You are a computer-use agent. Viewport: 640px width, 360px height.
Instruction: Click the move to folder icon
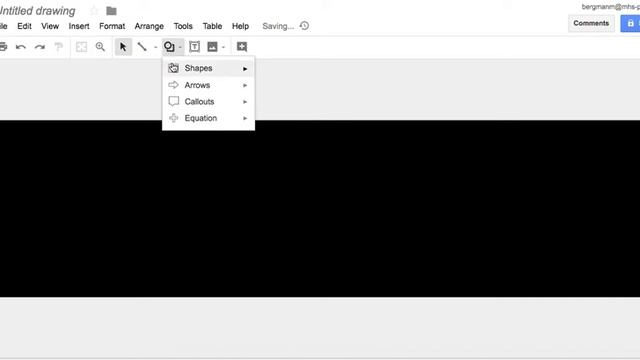(x=111, y=11)
